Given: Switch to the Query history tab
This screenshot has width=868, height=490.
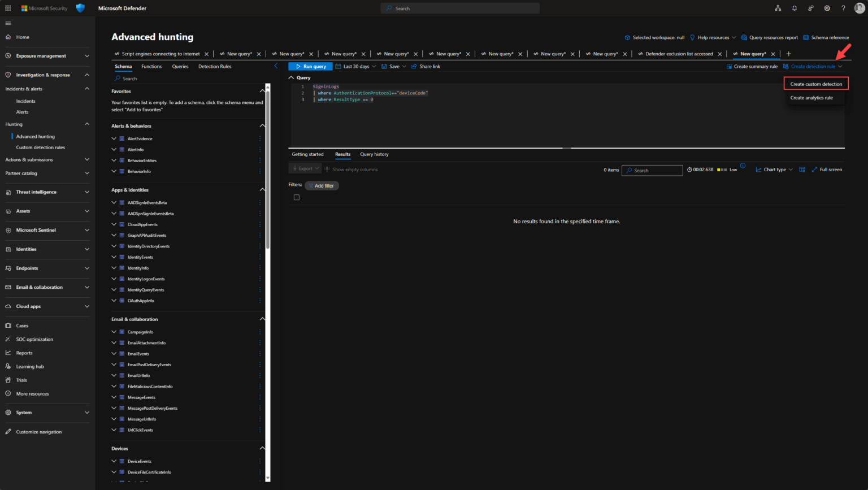Looking at the screenshot, I should pos(374,154).
